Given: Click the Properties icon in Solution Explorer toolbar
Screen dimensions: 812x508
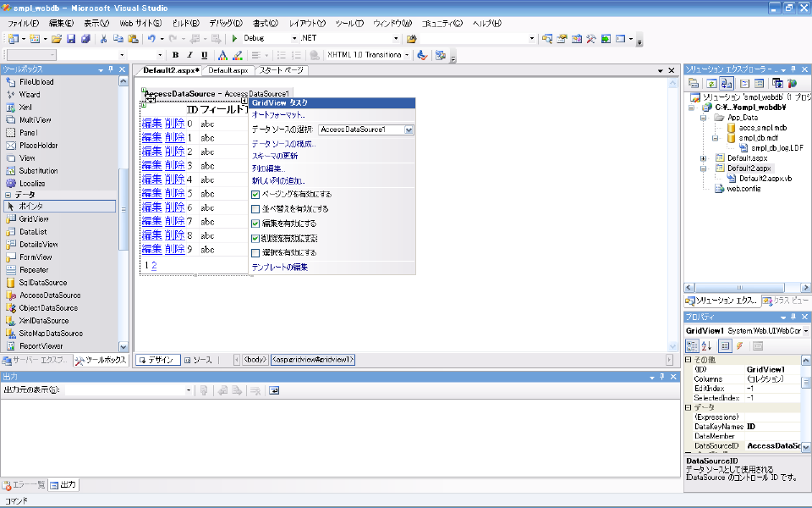Looking at the screenshot, I should [694, 84].
